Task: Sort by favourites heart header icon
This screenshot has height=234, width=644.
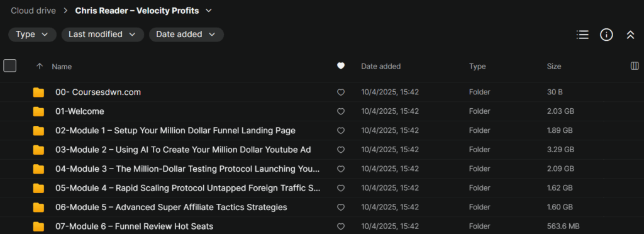Action: (340, 66)
